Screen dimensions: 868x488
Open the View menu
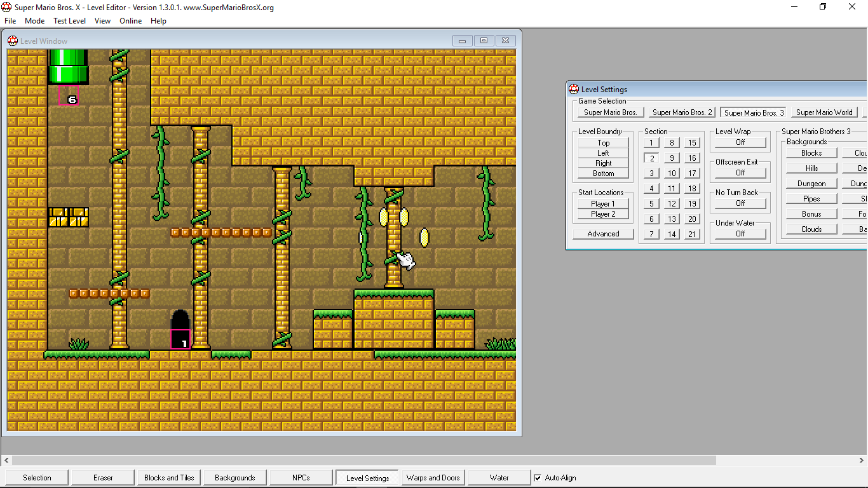pos(102,21)
